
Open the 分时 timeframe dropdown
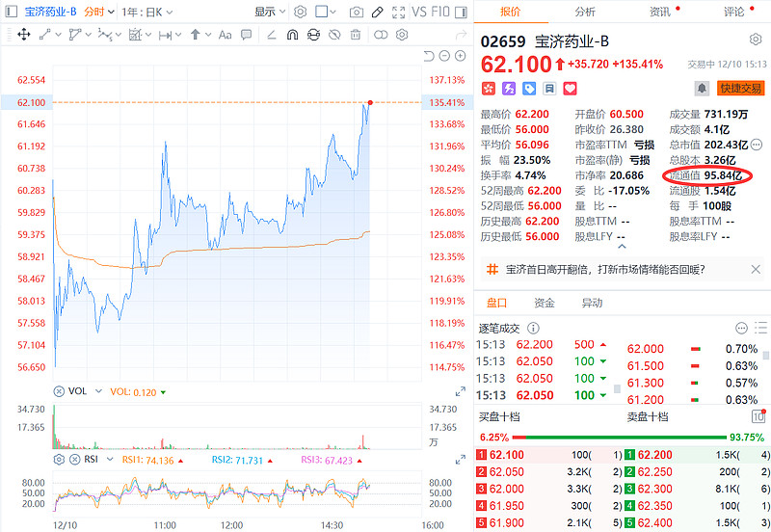pyautogui.click(x=99, y=12)
